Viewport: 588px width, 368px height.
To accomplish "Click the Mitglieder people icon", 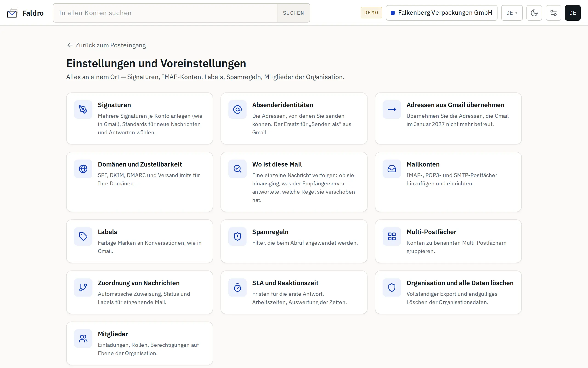I will coord(83,339).
